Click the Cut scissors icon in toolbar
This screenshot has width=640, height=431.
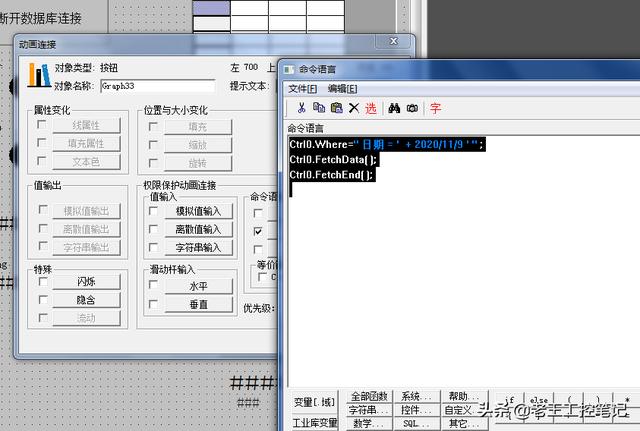point(302,108)
